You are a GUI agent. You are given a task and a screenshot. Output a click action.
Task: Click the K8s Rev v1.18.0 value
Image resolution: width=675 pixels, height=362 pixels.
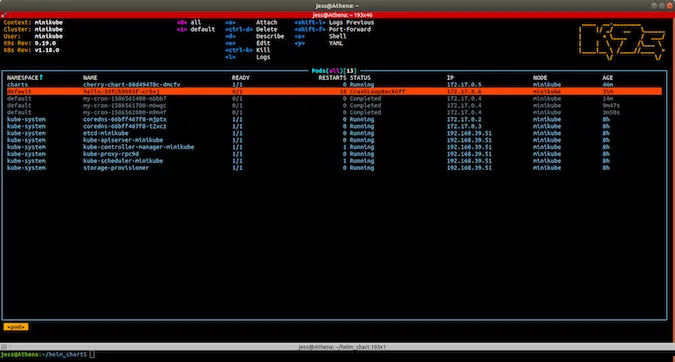pyautogui.click(x=47, y=50)
